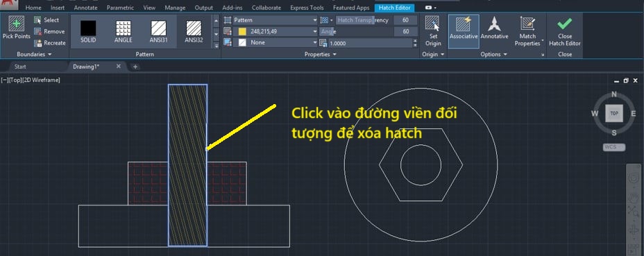Open the Options panel dialog launcher arrow
This screenshot has height=256, width=644.
[x=543, y=55]
